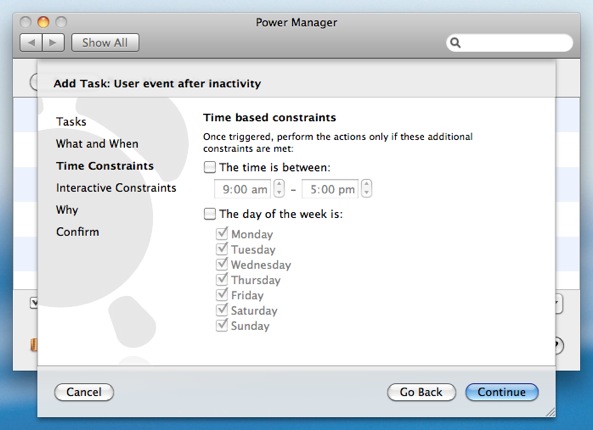Image resolution: width=593 pixels, height=430 pixels.
Task: Click the search magnifier icon
Action: point(455,43)
